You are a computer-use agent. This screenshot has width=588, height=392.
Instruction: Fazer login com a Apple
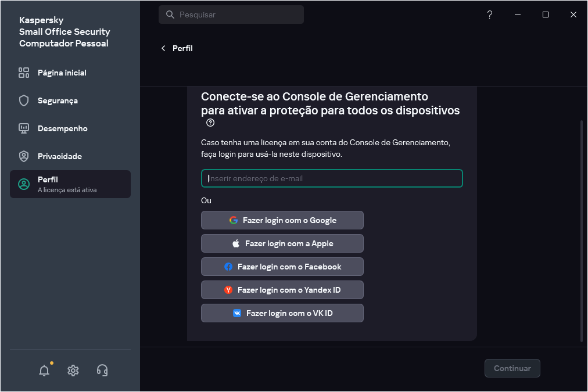pos(282,243)
